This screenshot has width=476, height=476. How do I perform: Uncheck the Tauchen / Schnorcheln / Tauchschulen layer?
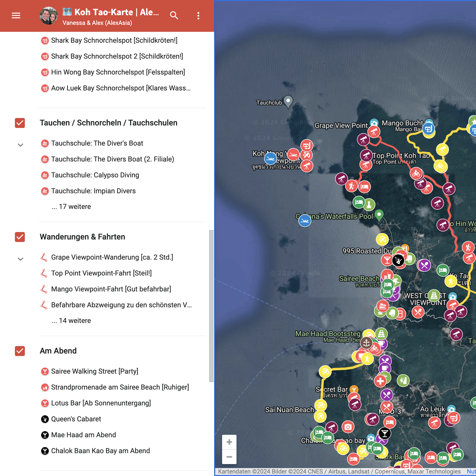20,123
